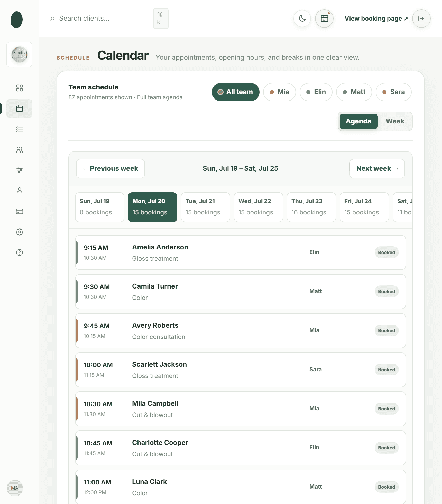Click Elin label on Amelia Anderson row
The height and width of the screenshot is (504, 442).
click(x=314, y=252)
